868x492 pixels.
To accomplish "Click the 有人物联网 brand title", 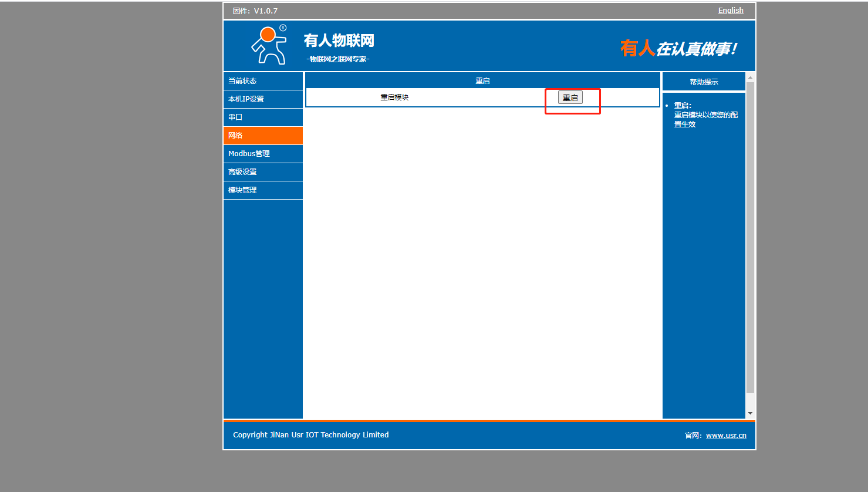I will (339, 41).
